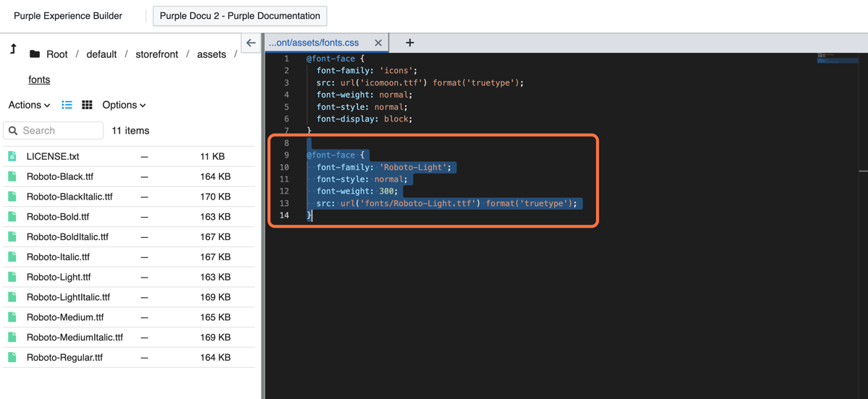This screenshot has width=868, height=399.
Task: Click the Roboto-Bold.ttf file icon
Action: [x=12, y=217]
